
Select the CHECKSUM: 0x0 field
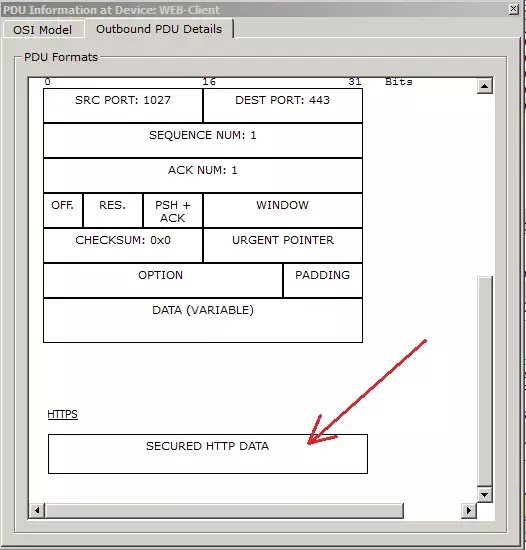click(123, 245)
